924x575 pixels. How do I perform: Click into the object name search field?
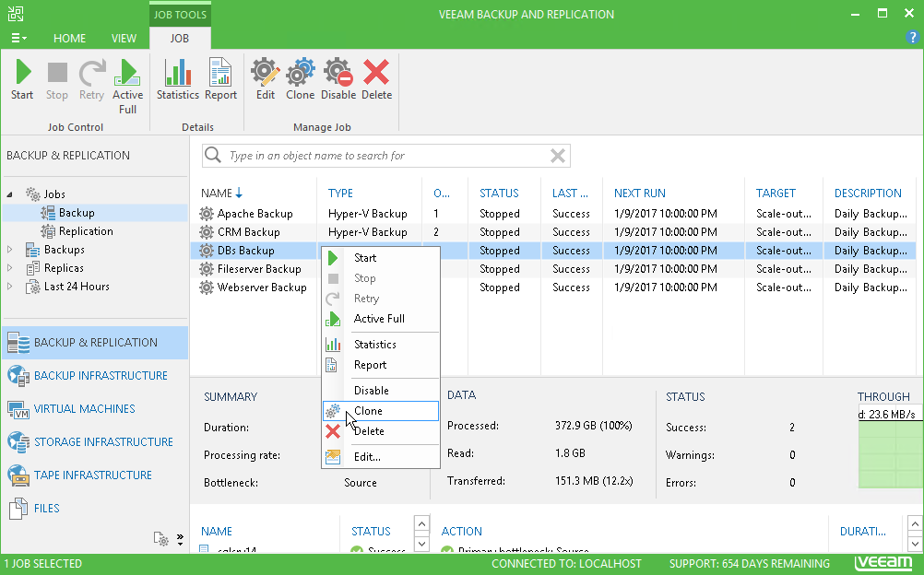(x=386, y=156)
